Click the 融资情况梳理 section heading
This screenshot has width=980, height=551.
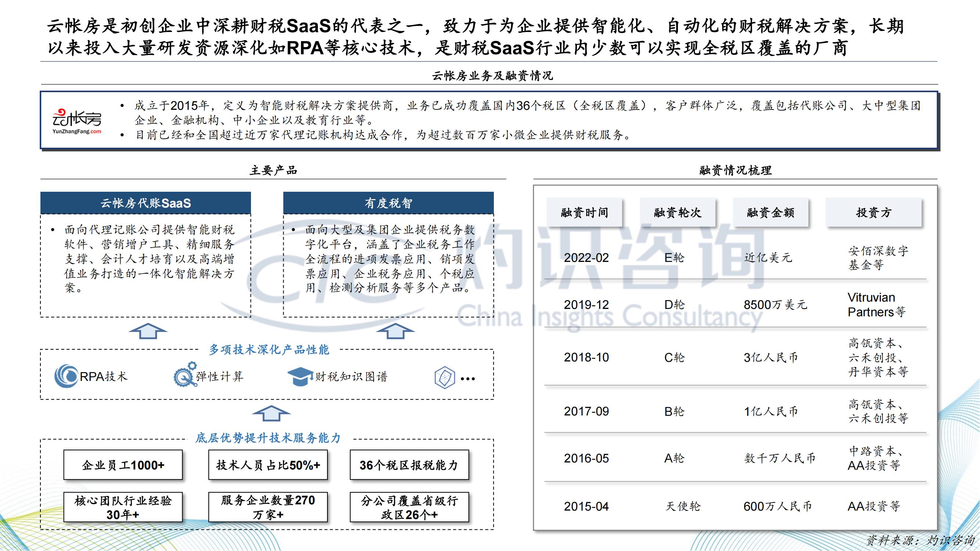pos(735,170)
